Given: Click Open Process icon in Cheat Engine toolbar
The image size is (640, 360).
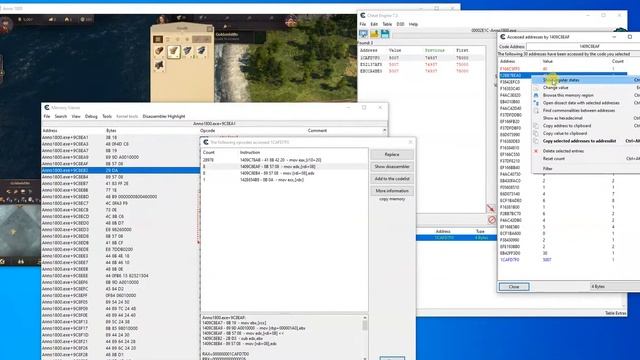Looking at the screenshot, I should coord(363,34).
